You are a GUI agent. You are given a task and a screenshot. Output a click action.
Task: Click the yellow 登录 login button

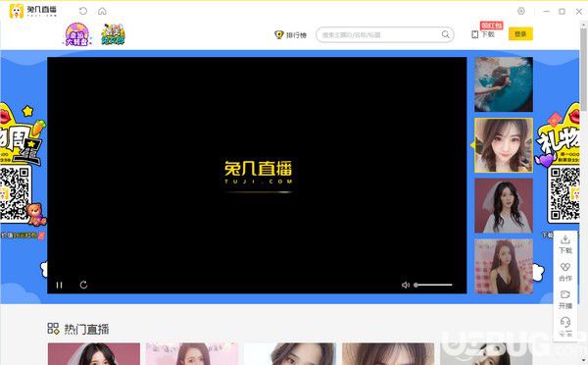coord(520,34)
